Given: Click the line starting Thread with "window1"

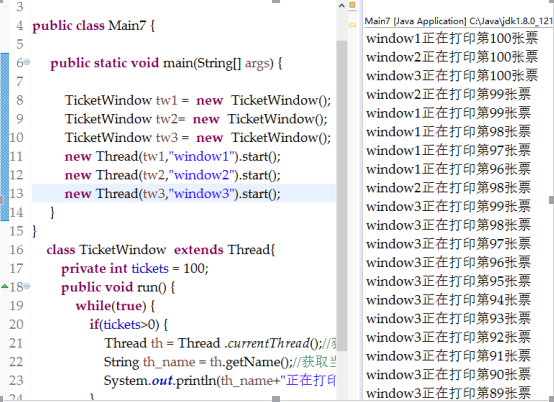Looking at the screenshot, I should [x=172, y=156].
